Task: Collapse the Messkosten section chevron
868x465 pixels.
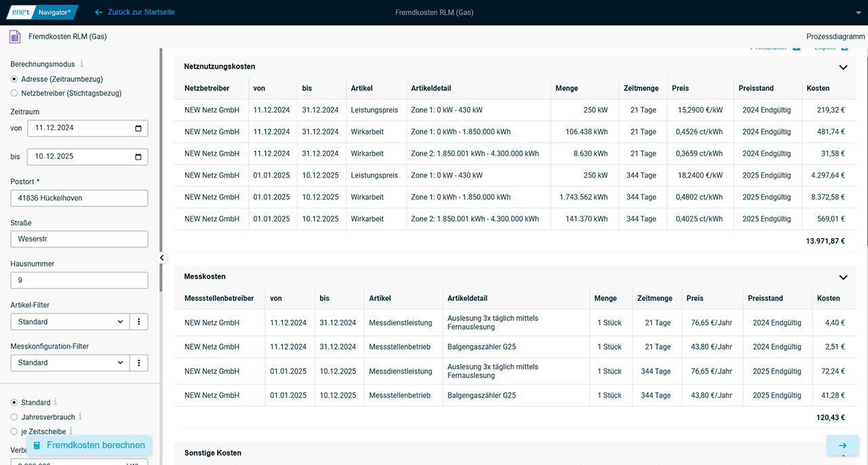Action: click(843, 277)
